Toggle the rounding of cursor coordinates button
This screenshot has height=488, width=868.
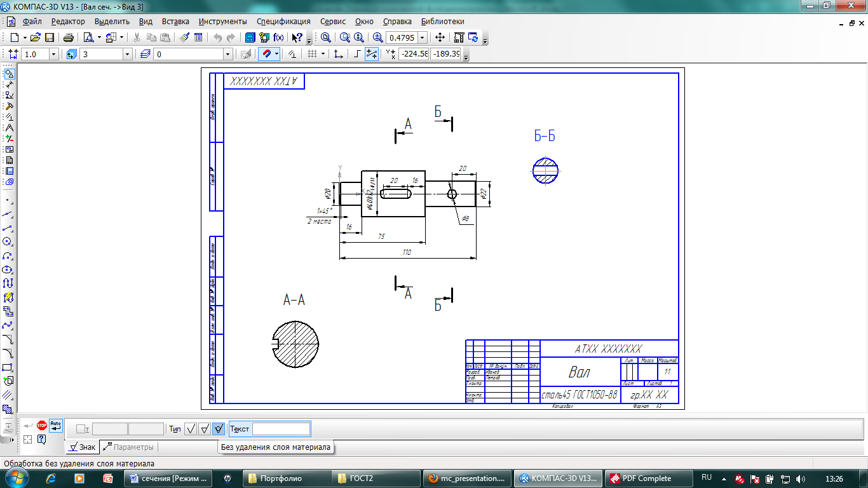[372, 54]
